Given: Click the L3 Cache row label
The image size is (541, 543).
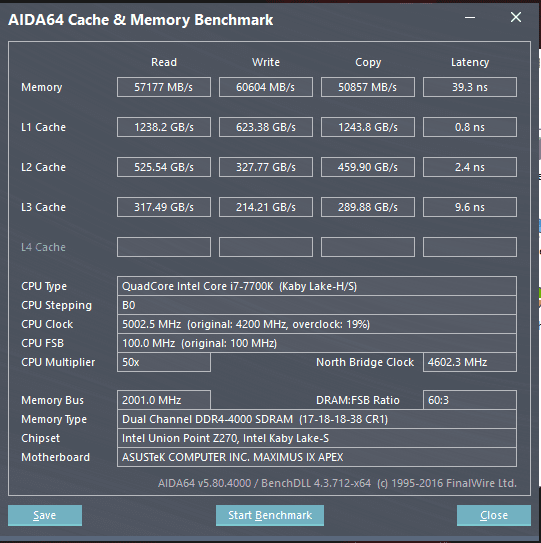Looking at the screenshot, I should (x=43, y=207).
